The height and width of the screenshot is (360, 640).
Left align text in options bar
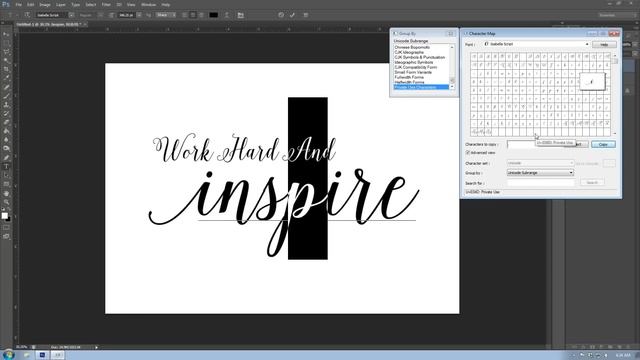point(184,15)
